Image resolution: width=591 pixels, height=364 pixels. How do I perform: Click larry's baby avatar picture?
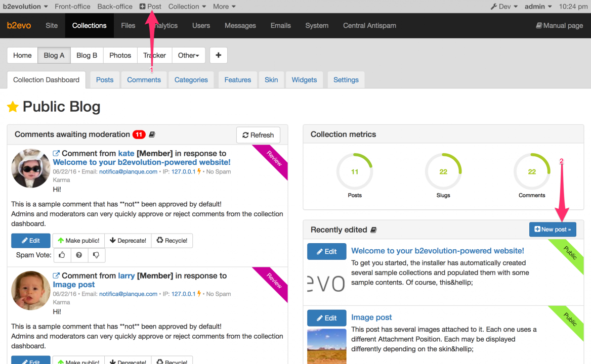click(30, 291)
